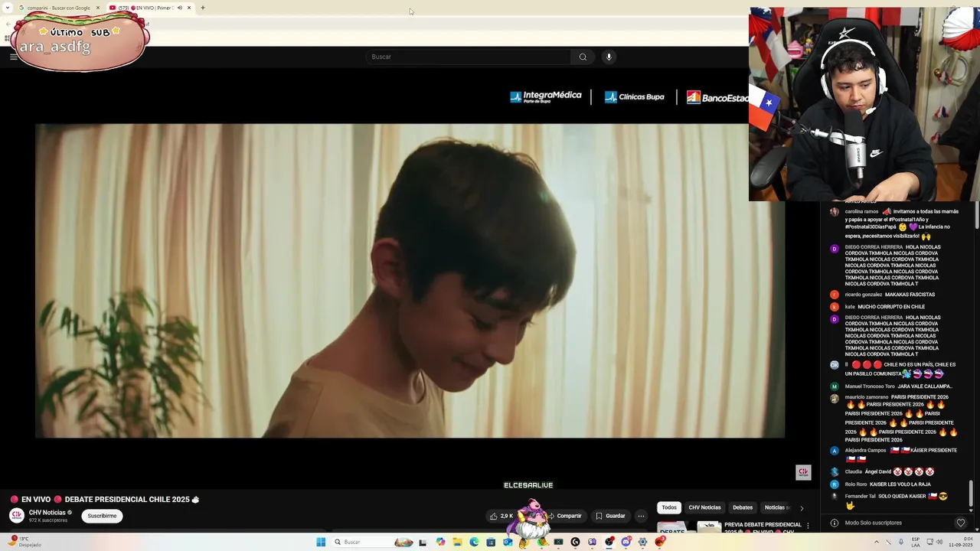Viewport: 980px width, 551px height.
Task: Open options for PREVIA DEBATE PRESIDENCIAL video
Action: click(x=808, y=526)
